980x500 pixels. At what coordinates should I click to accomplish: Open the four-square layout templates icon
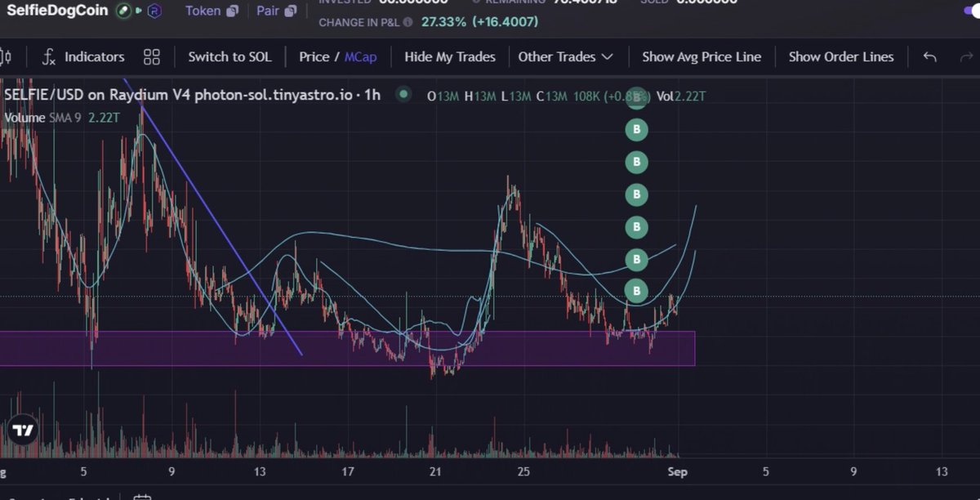coord(152,57)
